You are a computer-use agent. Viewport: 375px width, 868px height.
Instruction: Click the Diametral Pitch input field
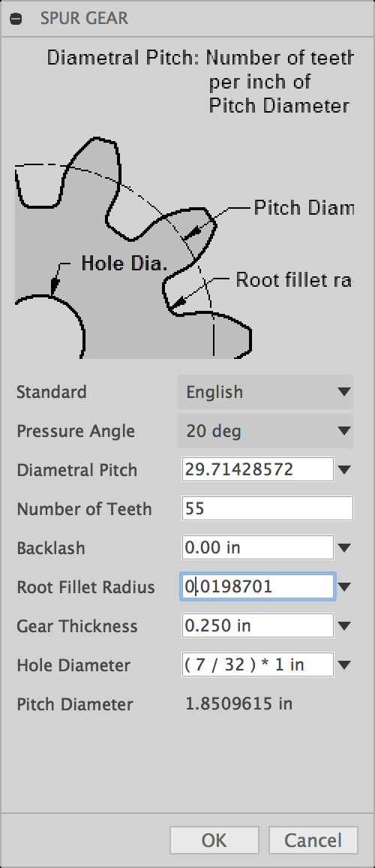258,469
